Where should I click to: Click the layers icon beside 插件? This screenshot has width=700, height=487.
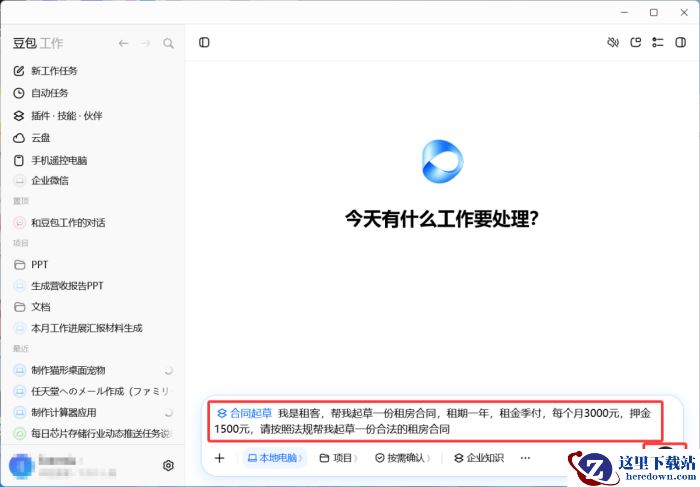tap(19, 116)
